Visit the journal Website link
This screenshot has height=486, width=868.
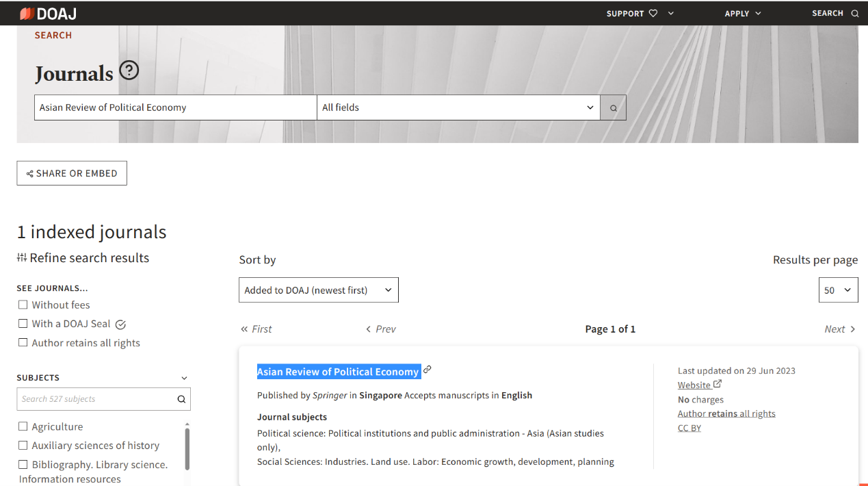click(x=694, y=385)
